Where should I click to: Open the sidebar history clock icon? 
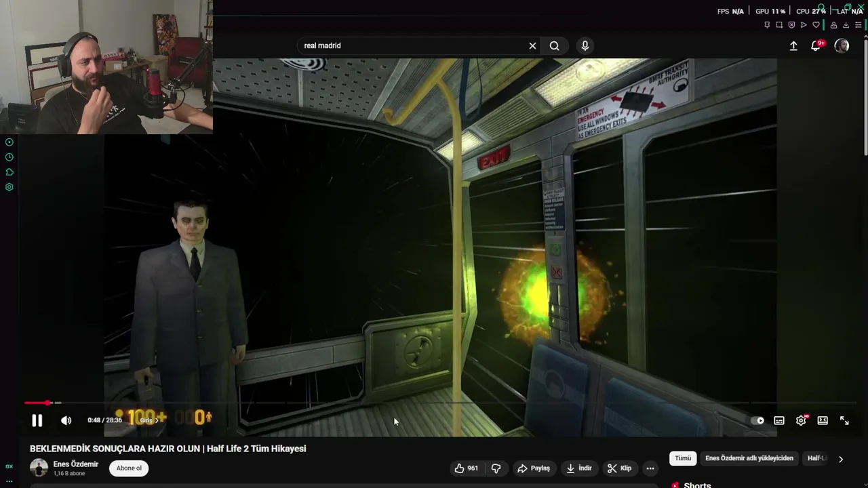(9, 157)
